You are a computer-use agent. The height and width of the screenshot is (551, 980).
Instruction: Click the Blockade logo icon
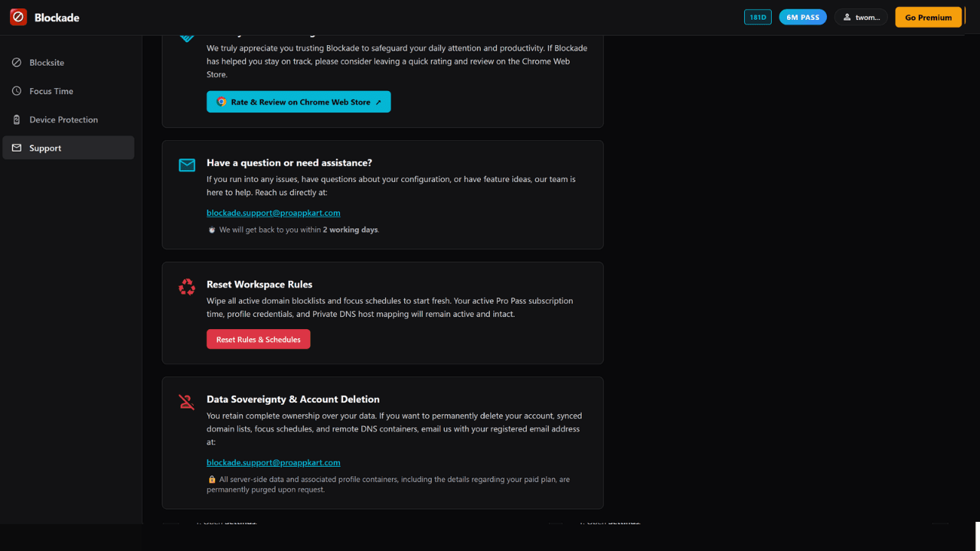[18, 17]
